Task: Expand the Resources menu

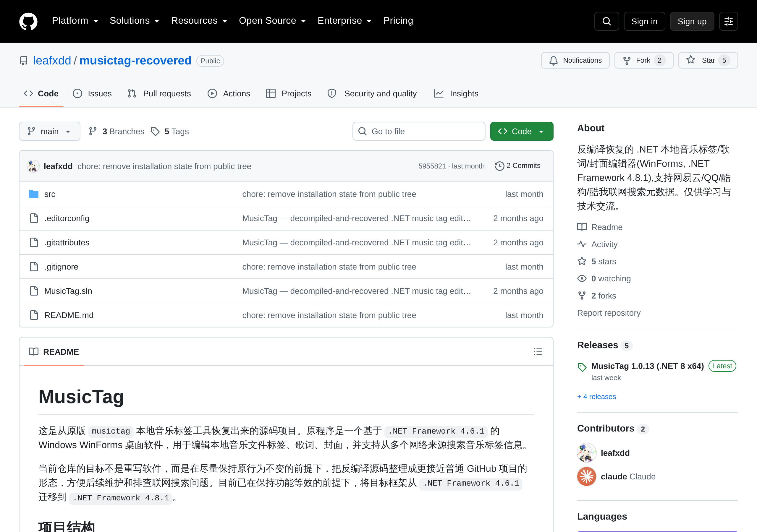Action: (199, 21)
